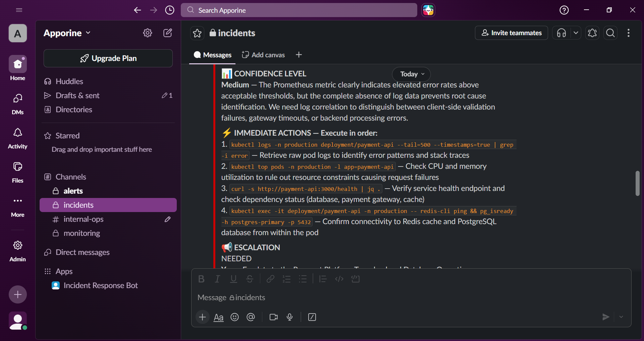Star the incidents channel
The image size is (644, 341).
(197, 33)
